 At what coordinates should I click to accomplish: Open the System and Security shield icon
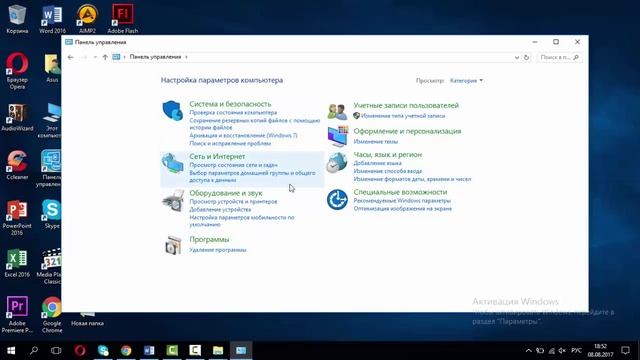pyautogui.click(x=173, y=111)
